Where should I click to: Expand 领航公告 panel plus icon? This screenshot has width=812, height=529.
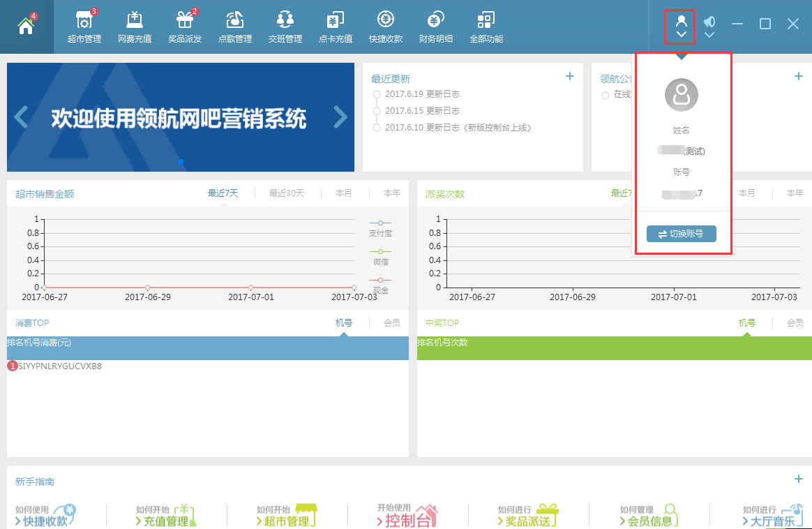pyautogui.click(x=799, y=76)
